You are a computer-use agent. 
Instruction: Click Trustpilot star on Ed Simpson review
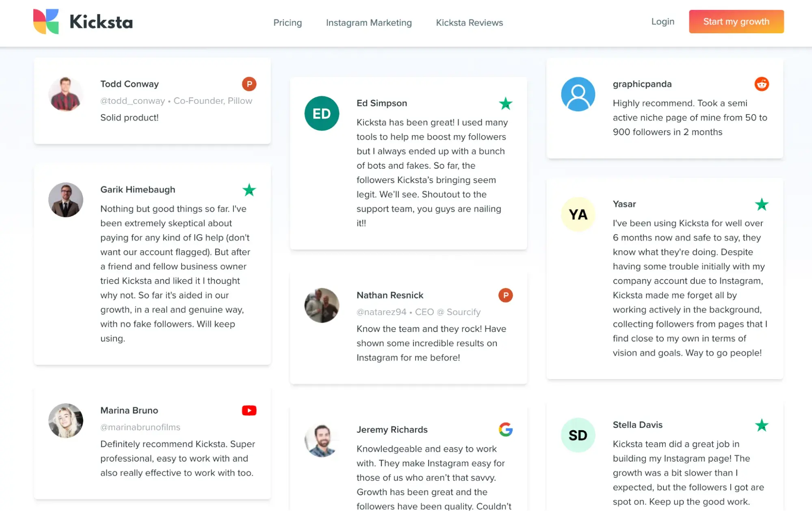pyautogui.click(x=505, y=103)
